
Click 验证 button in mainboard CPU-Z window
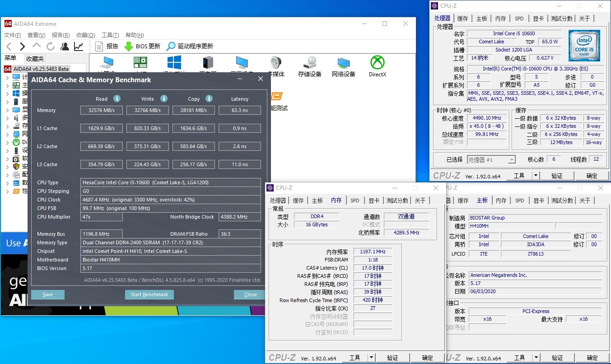click(x=557, y=358)
